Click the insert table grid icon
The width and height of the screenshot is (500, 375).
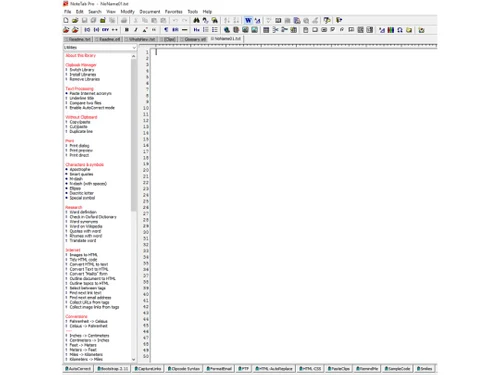coord(266,30)
